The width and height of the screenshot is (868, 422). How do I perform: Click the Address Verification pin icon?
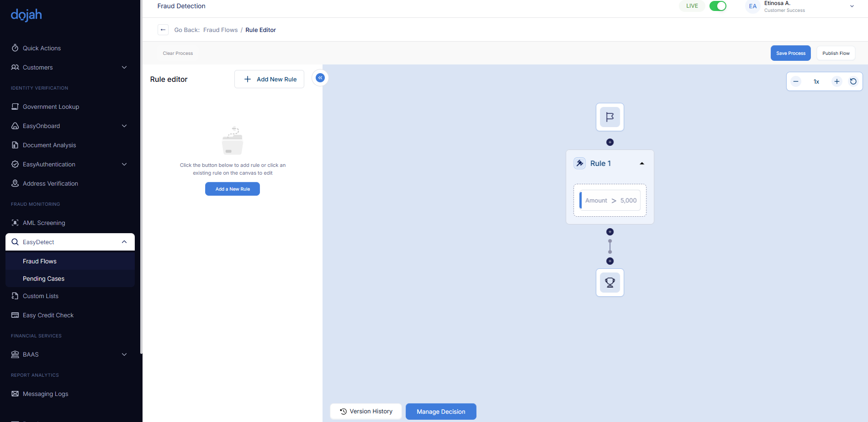15,183
